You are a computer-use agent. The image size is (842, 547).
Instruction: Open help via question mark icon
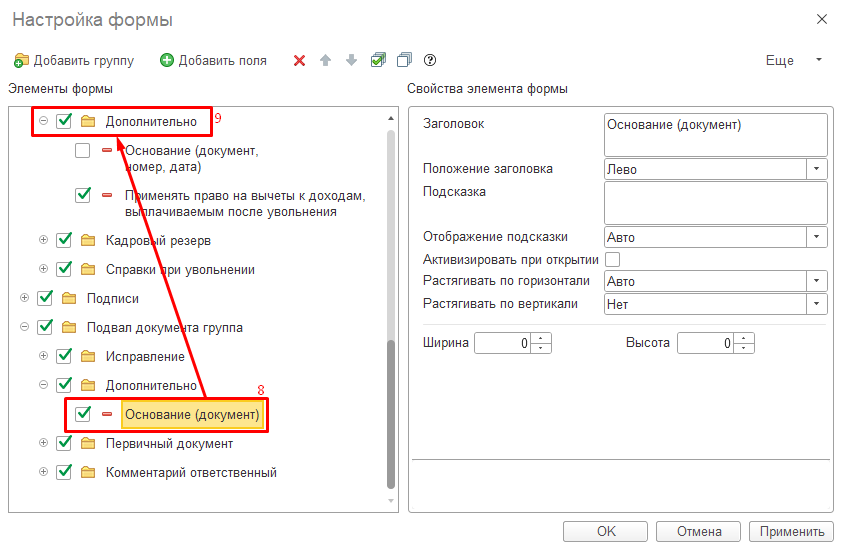tap(430, 60)
